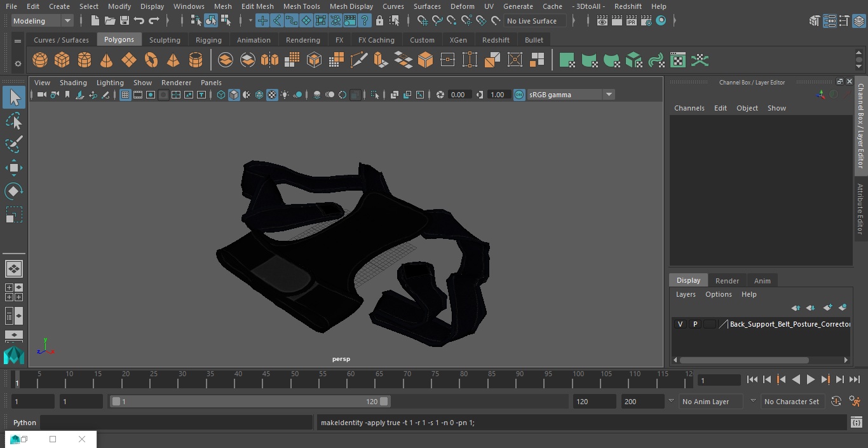Go to the end of playback range

[x=855, y=379]
